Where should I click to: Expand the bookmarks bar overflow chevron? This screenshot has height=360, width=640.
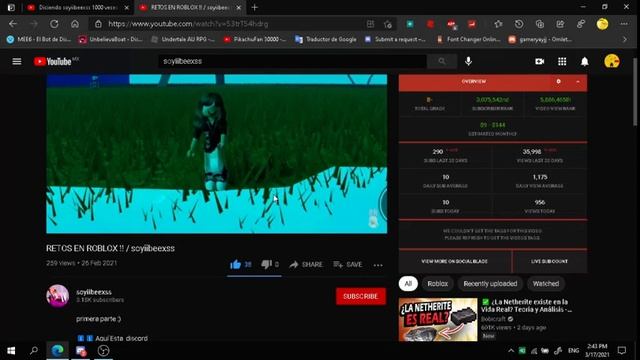pyautogui.click(x=624, y=39)
